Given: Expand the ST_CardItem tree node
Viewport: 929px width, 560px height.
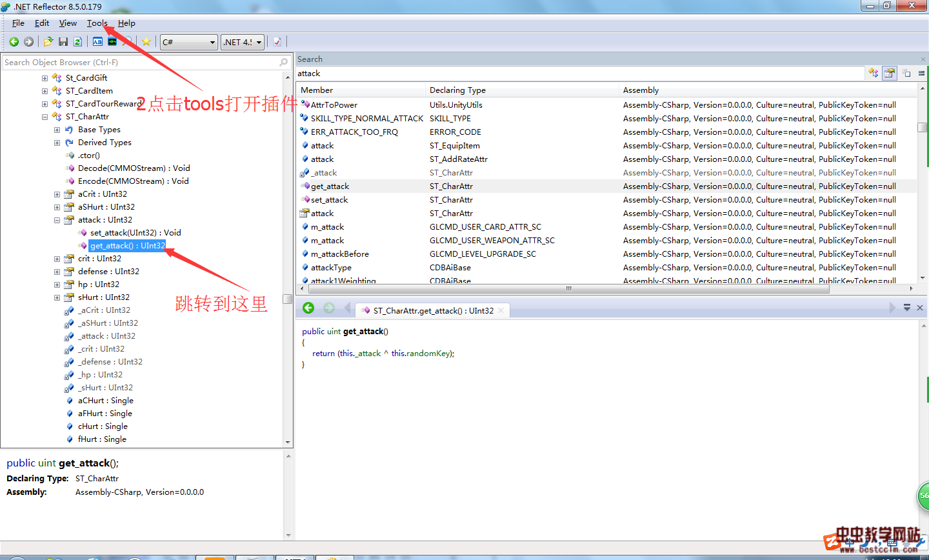Looking at the screenshot, I should click(45, 91).
